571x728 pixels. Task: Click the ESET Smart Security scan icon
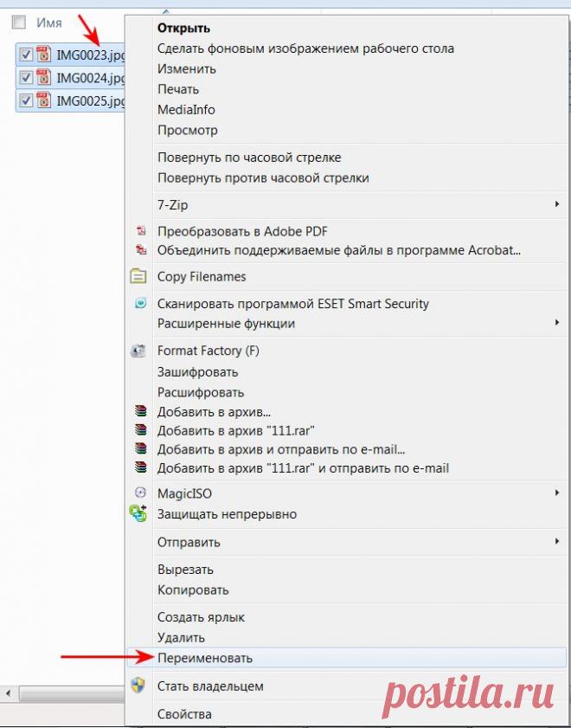140,304
